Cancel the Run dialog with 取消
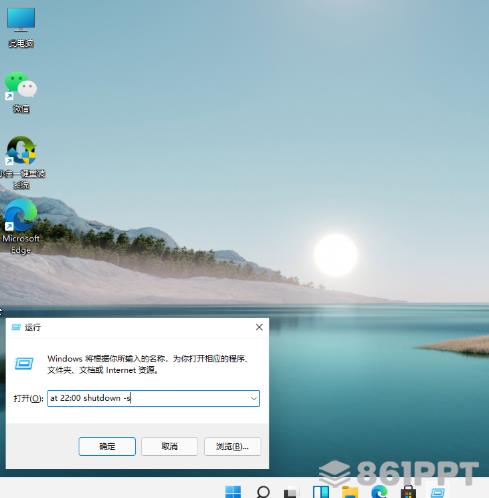Screen dimensions: 489x498 (169, 446)
